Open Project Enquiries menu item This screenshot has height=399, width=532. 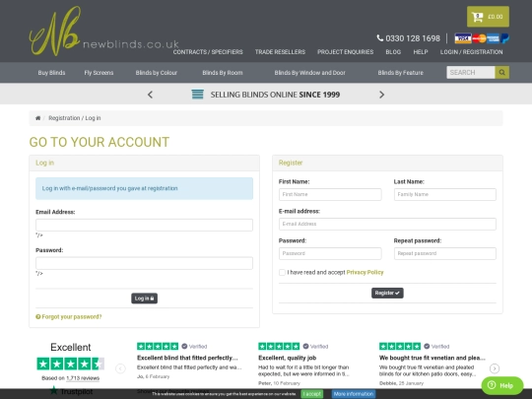coord(346,52)
